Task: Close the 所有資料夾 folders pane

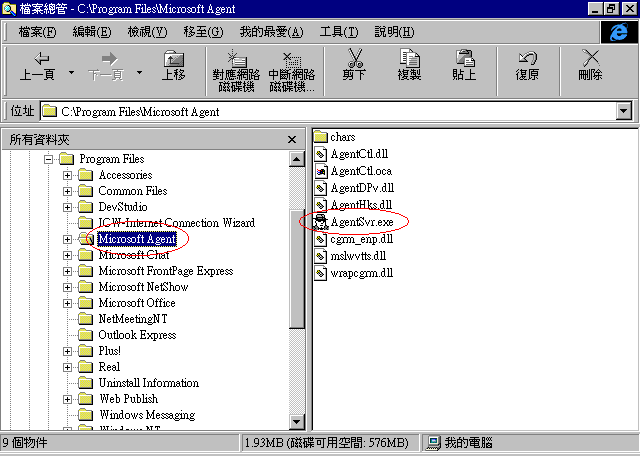Action: 292,140
